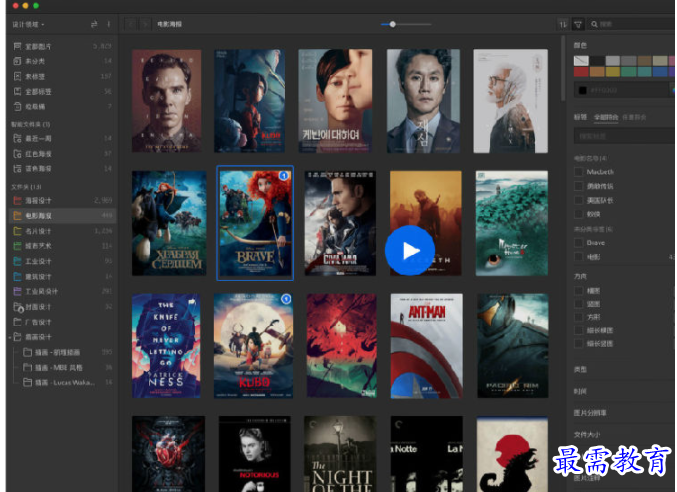Open subfolder 插画 - Lucas Waka...
The image size is (677, 492).
tap(67, 382)
